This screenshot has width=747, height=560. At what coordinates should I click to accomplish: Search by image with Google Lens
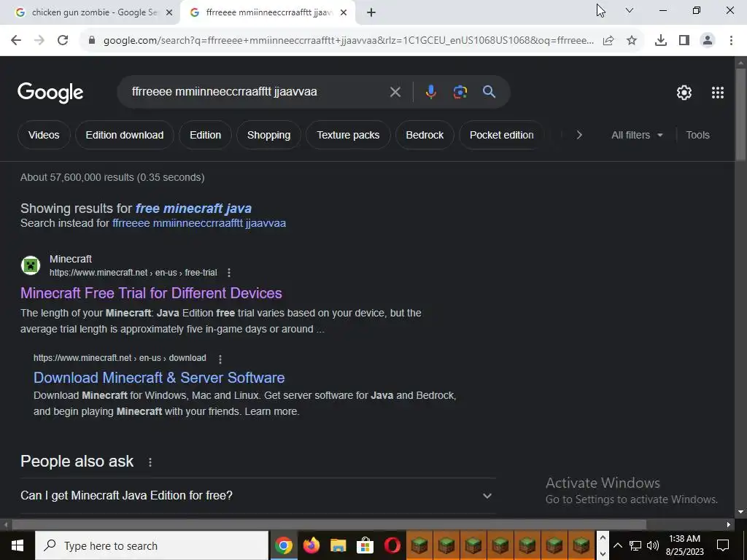460,92
